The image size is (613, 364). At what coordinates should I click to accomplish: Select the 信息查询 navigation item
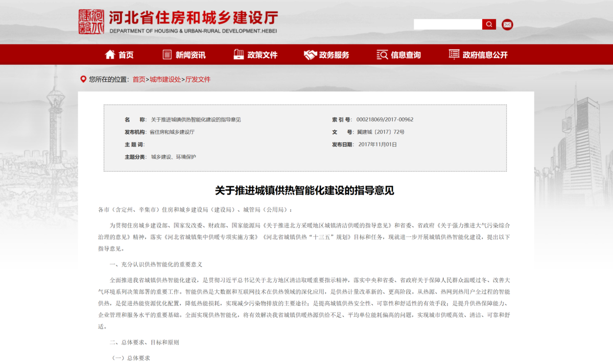click(406, 54)
